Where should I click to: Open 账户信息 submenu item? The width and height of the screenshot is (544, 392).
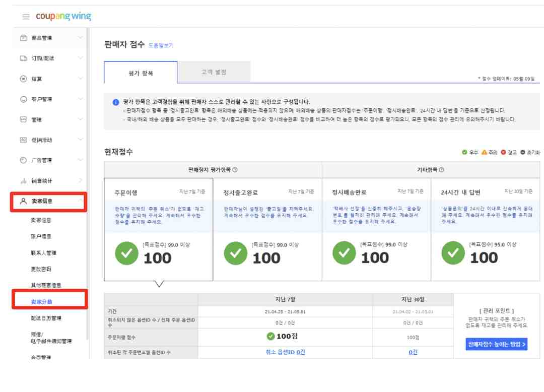coord(41,237)
